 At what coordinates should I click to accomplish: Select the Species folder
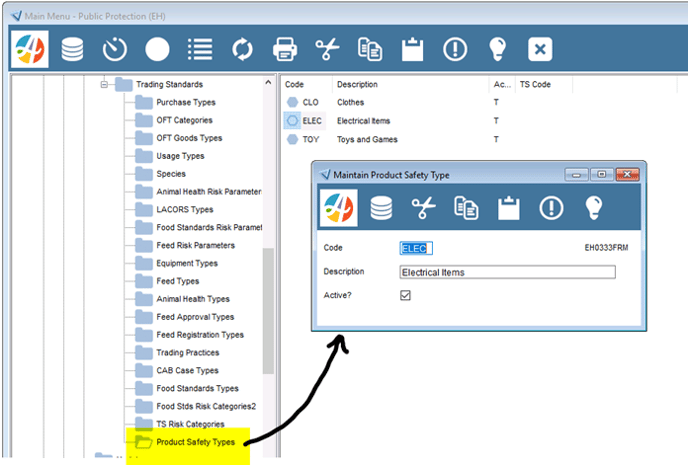pyautogui.click(x=171, y=174)
